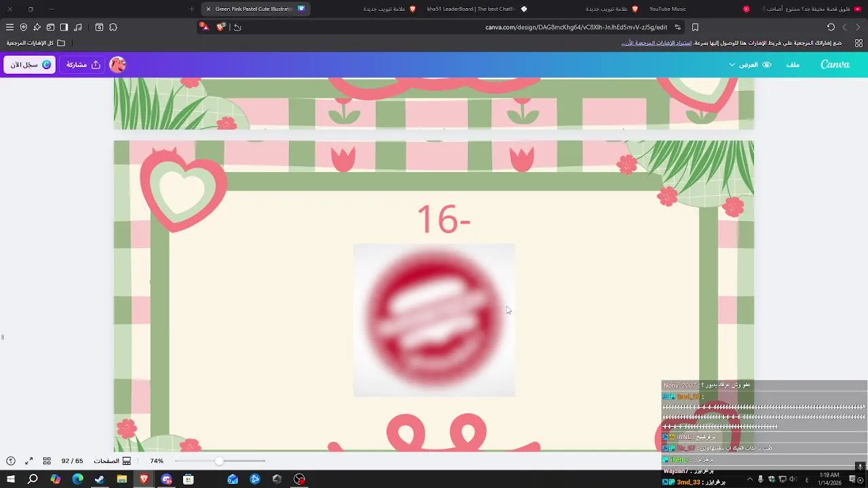The width and height of the screenshot is (868, 488).
Task: Close the Green Pink Pastel Cute tab
Action: 208,9
